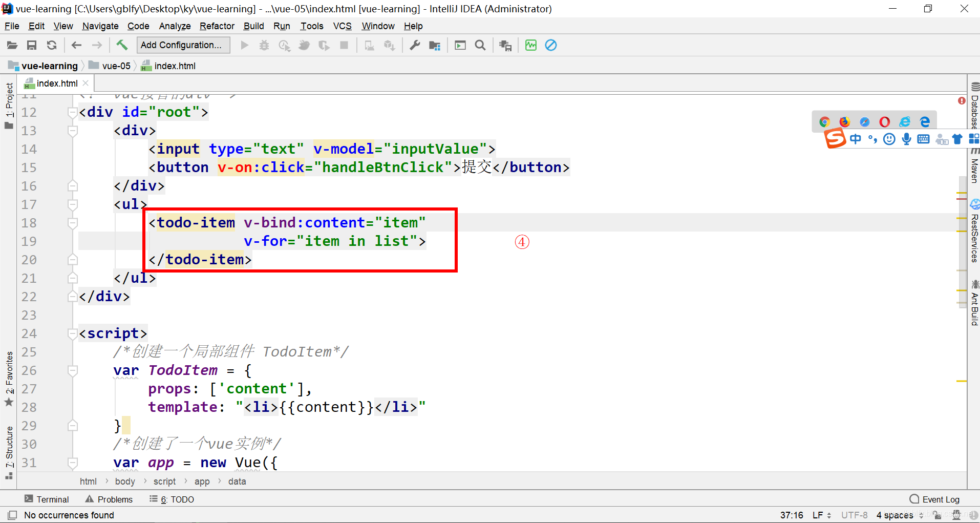The image size is (980, 523).
Task: Build project with green hammer icon
Action: coord(122,45)
